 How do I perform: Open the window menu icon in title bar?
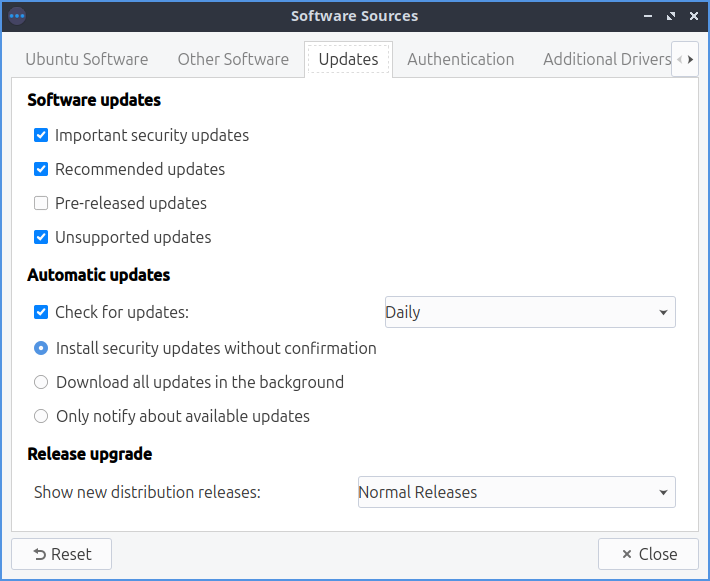point(17,16)
